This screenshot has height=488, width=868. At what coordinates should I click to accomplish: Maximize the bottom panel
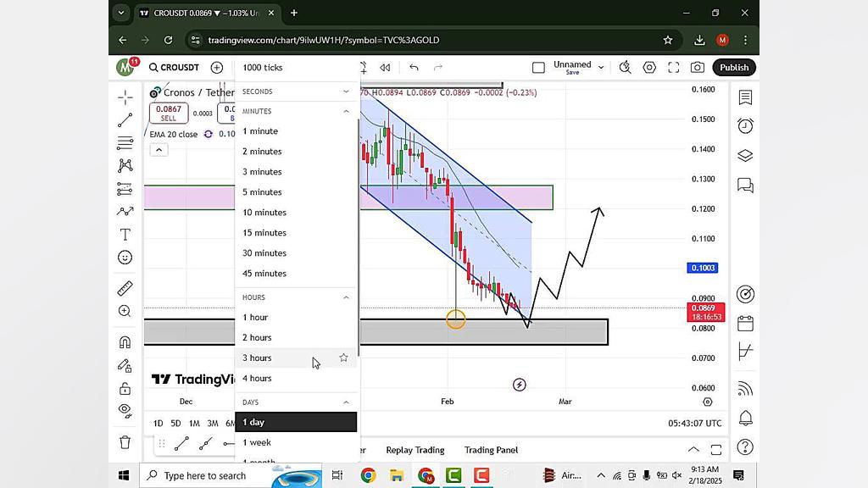click(715, 449)
